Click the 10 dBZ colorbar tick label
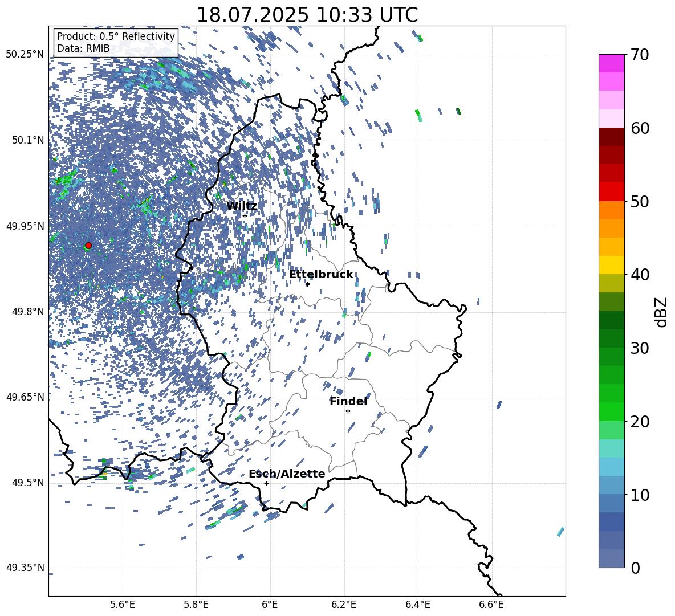Screen dimensions: 675x616 coord(640,495)
